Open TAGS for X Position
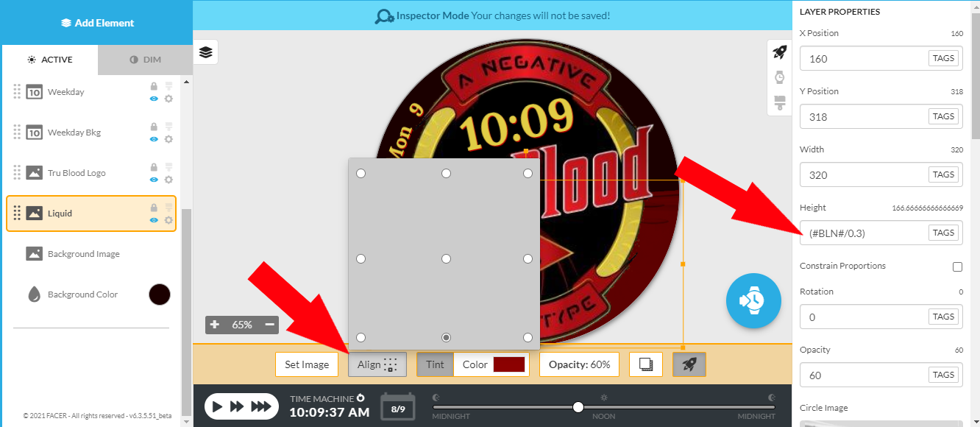This screenshot has height=427, width=980. click(943, 58)
